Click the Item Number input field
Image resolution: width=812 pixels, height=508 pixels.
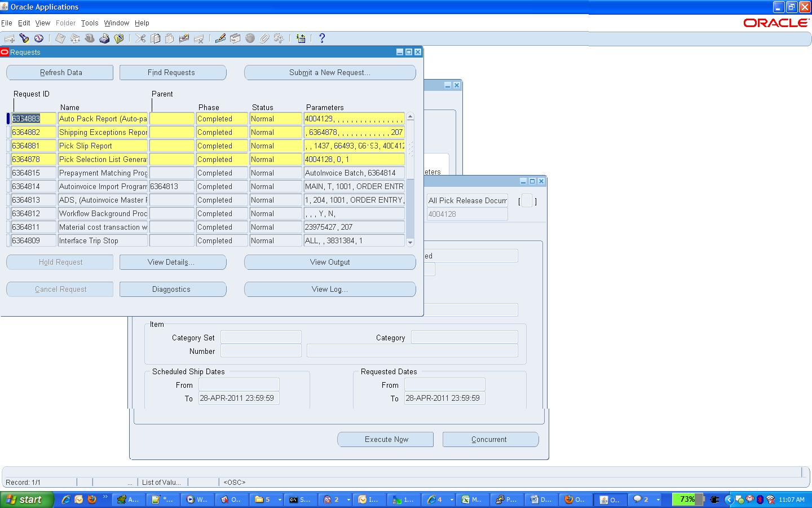[x=261, y=351]
